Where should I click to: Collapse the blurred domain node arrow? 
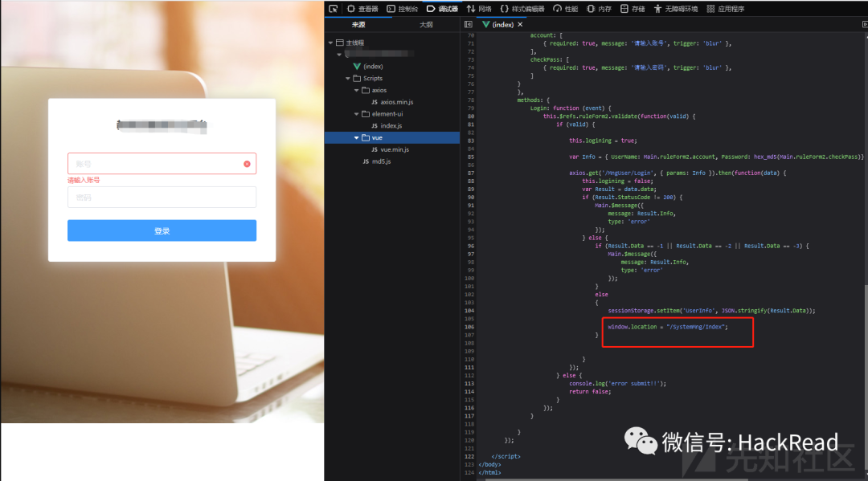click(x=339, y=54)
